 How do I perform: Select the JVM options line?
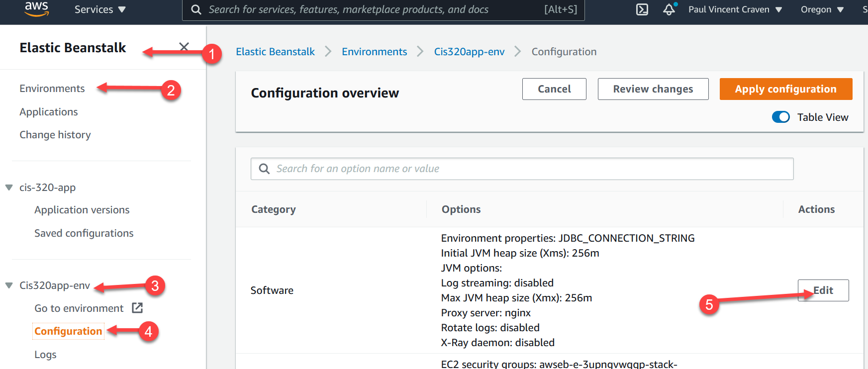pyautogui.click(x=472, y=268)
